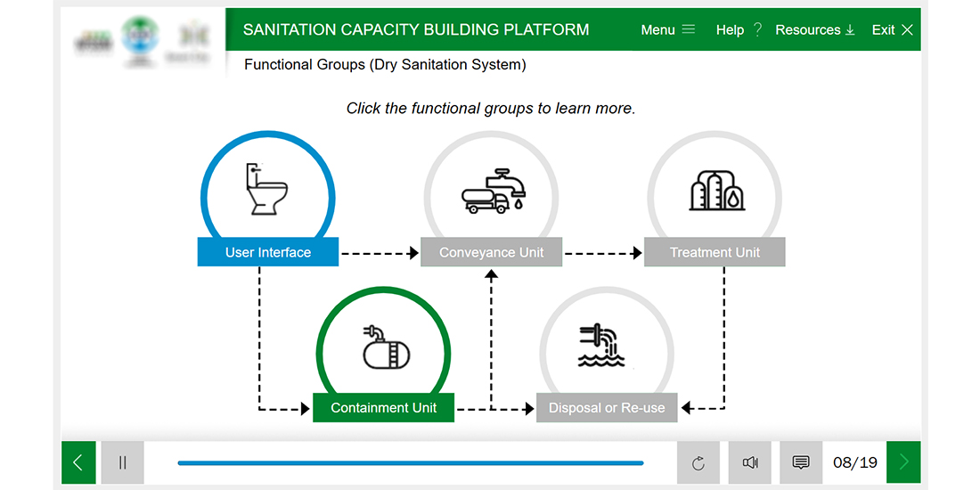
Task: Click the green Containment Unit label
Action: pos(384,408)
